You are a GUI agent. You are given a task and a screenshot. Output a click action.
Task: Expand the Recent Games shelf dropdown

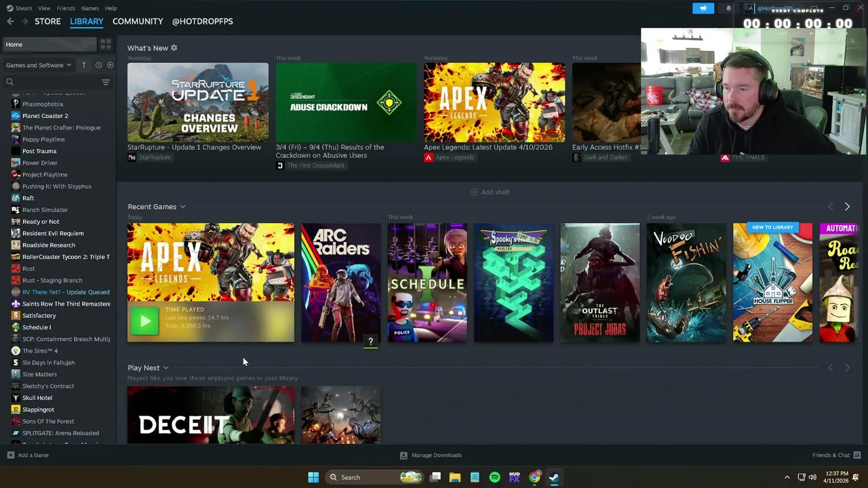coord(182,207)
